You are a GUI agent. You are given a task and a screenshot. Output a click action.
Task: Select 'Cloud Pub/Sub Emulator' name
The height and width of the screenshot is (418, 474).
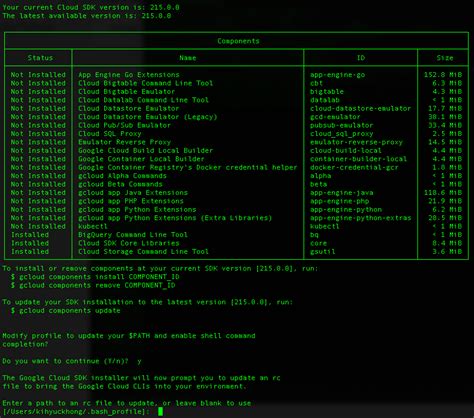click(x=124, y=125)
